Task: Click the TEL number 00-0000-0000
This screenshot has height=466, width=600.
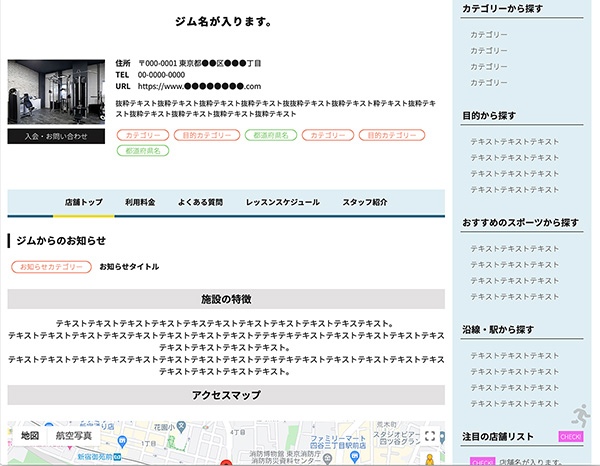Action: point(161,75)
